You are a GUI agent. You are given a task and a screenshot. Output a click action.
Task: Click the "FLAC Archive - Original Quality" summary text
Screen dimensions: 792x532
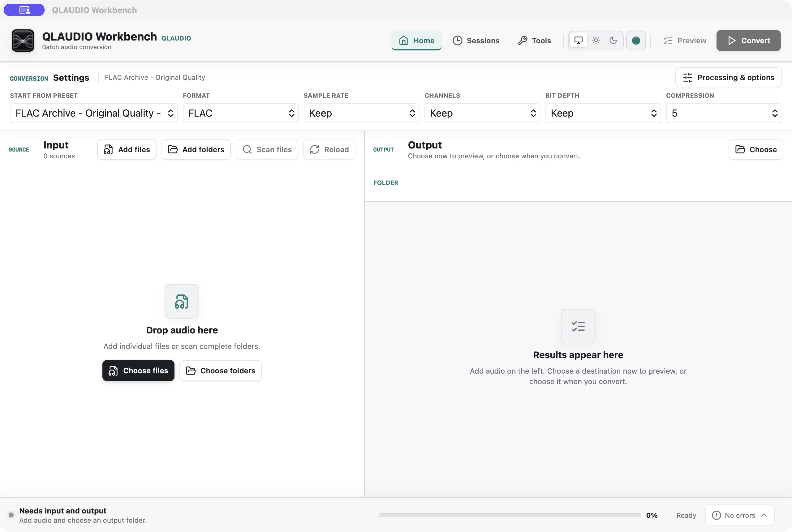pyautogui.click(x=155, y=77)
